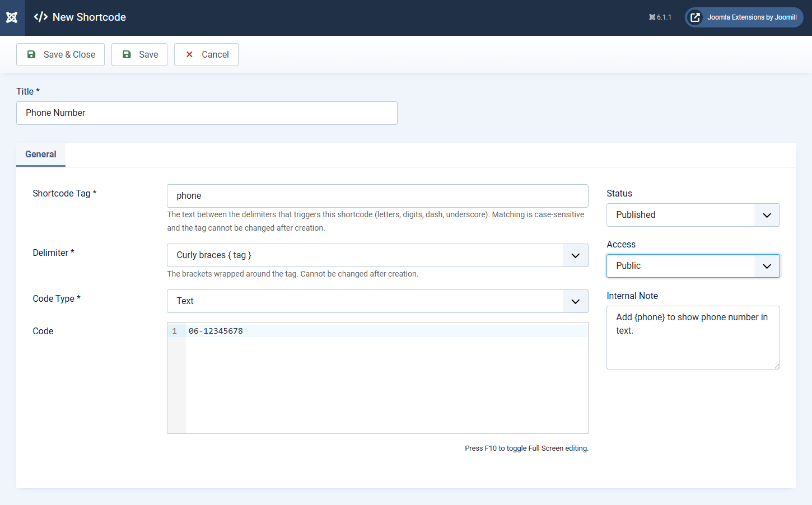
Task: Click the Save button
Action: (x=139, y=55)
